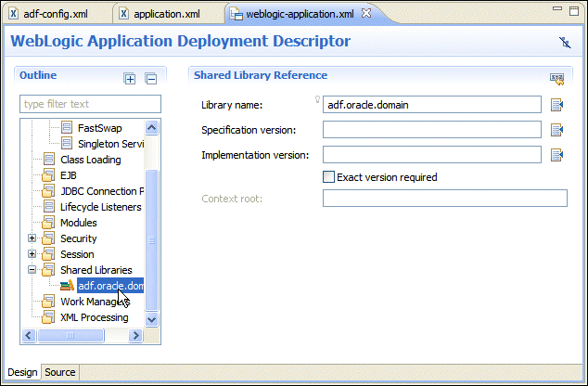Enable the Exact version required checkbox

(x=328, y=176)
